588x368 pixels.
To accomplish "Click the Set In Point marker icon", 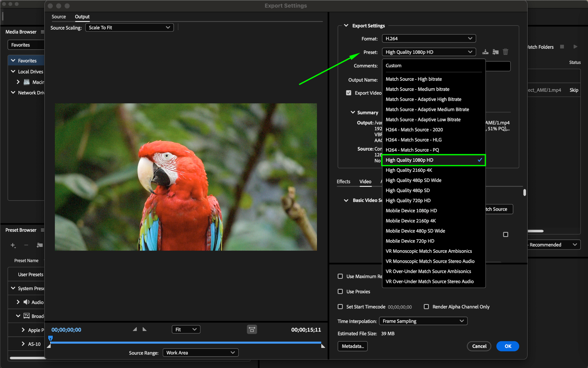I will (x=135, y=329).
